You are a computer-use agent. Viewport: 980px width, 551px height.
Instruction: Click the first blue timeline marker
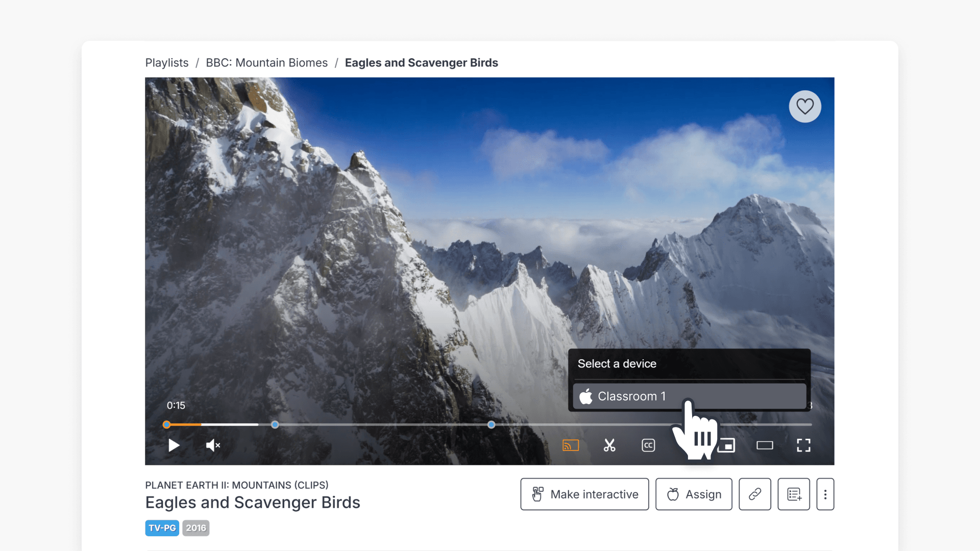pos(275,424)
